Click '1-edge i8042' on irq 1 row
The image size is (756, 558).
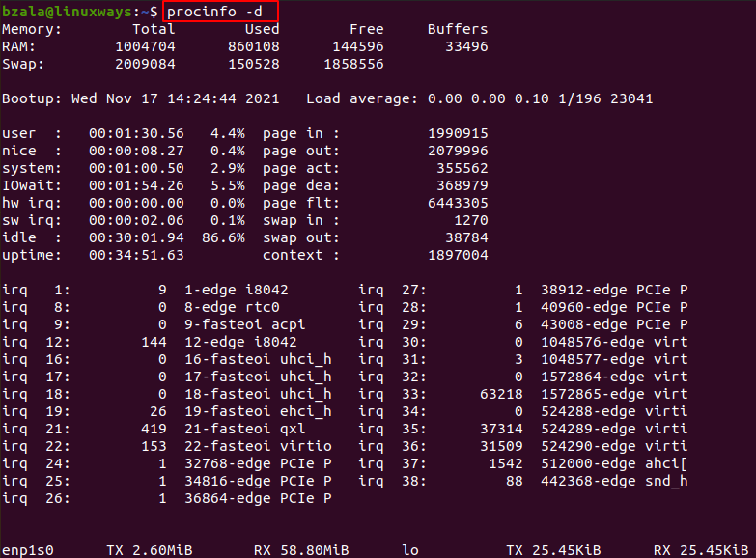(237, 290)
